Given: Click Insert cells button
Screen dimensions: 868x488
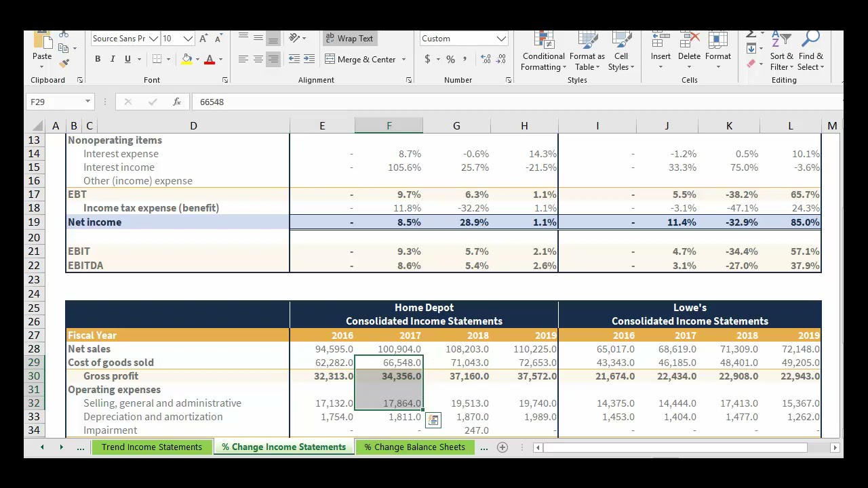Looking at the screenshot, I should click(x=660, y=52).
